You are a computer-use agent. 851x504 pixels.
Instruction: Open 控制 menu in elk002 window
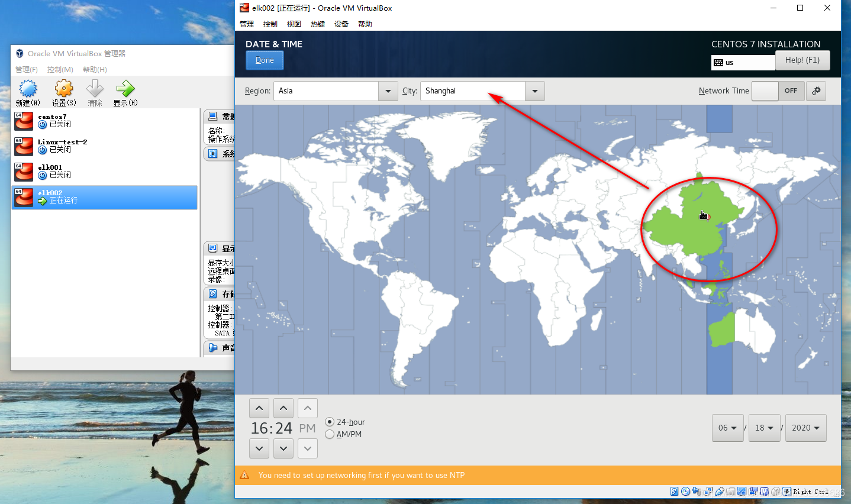coord(270,24)
